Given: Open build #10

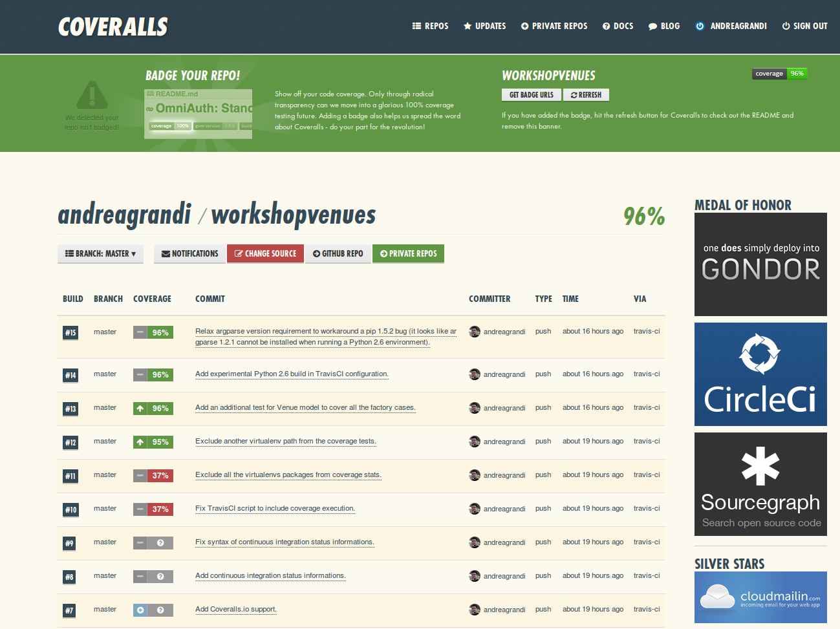Looking at the screenshot, I should (x=70, y=509).
